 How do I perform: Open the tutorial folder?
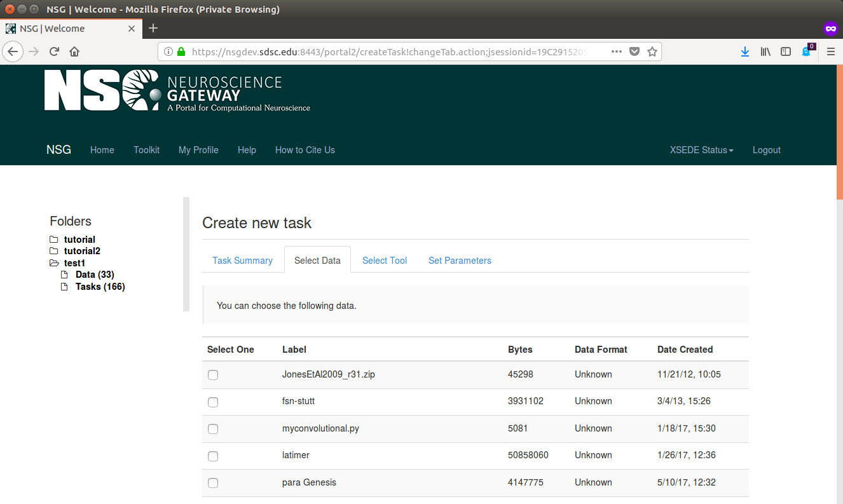click(79, 240)
